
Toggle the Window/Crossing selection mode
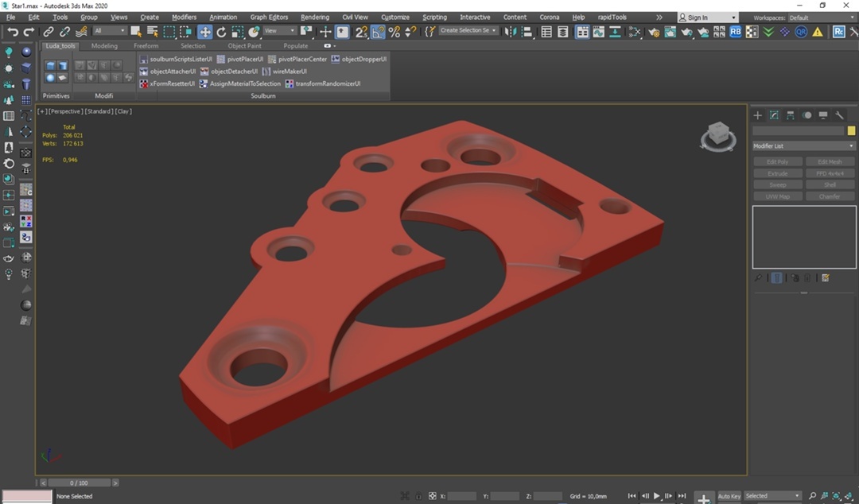pos(185,32)
